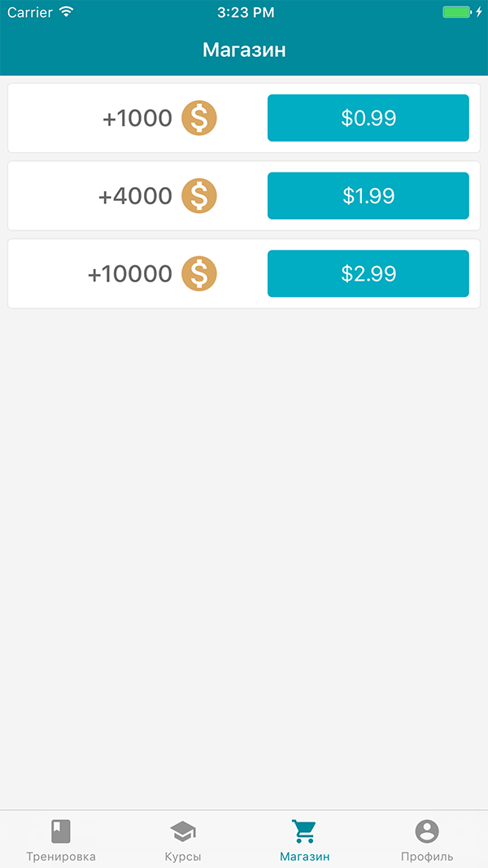Select the Тренировка text label in the tab bar
This screenshot has height=868, width=488.
click(x=61, y=857)
